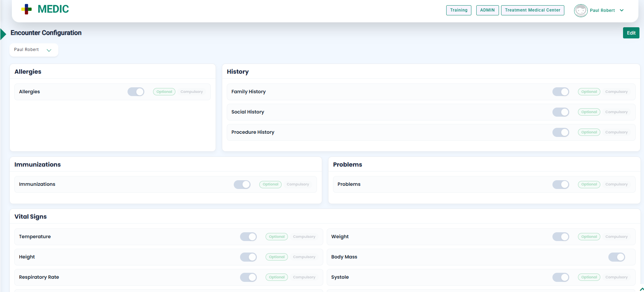Select the Training tag in header
644x292 pixels.
tap(458, 10)
